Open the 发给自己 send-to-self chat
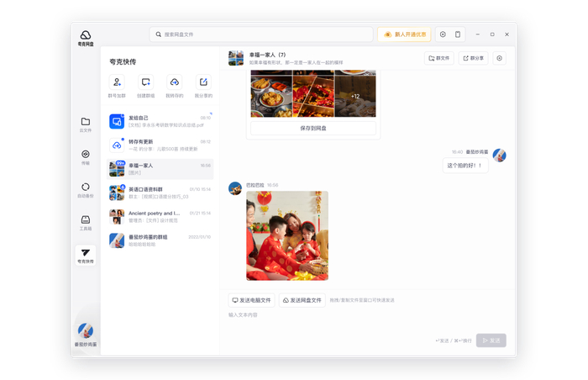Image resolution: width=588 pixels, height=380 pixels. pos(160,121)
